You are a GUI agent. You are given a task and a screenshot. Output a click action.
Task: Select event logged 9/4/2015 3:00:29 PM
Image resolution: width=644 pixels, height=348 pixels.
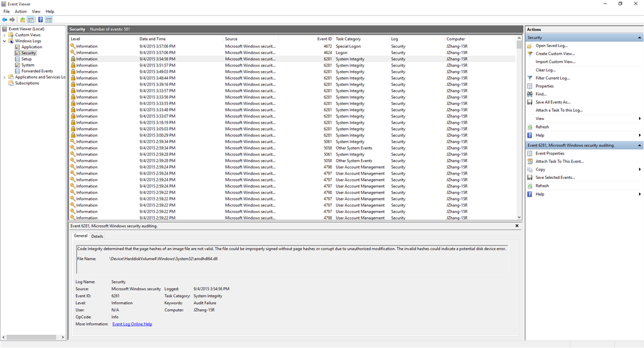[292, 136]
